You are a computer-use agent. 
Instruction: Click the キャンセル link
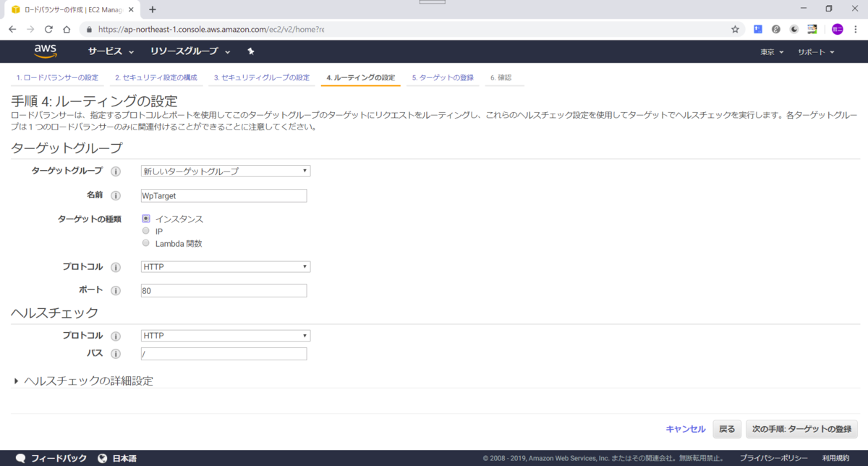(684, 428)
